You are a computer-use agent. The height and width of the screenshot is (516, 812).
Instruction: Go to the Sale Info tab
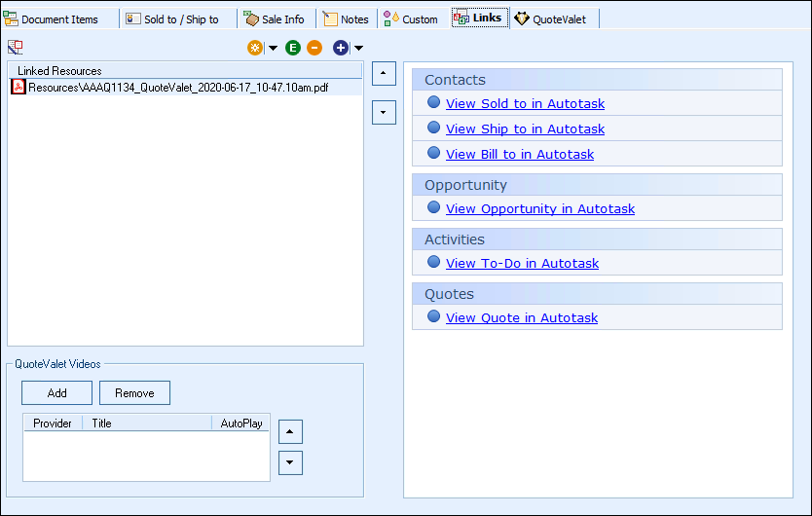tap(275, 18)
